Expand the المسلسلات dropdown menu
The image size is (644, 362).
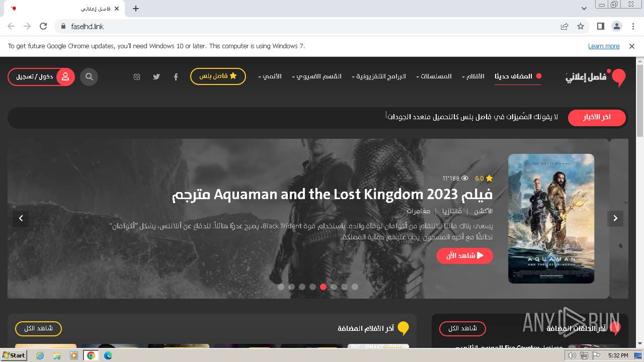point(434,76)
